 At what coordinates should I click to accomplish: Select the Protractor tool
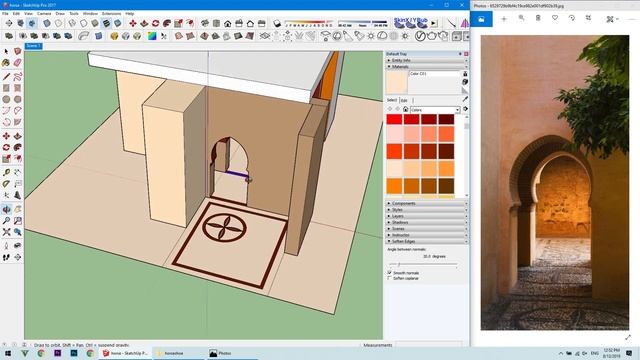pyautogui.click(x=6, y=184)
